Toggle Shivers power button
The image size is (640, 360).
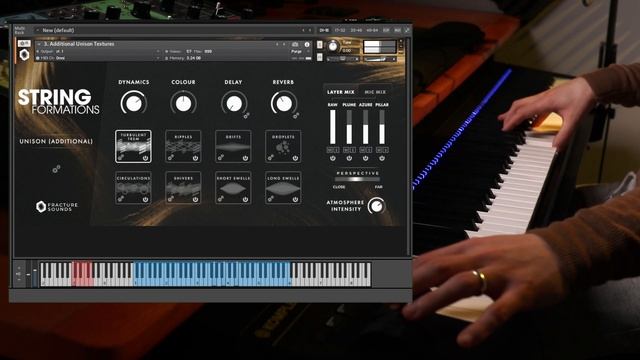[x=195, y=199]
